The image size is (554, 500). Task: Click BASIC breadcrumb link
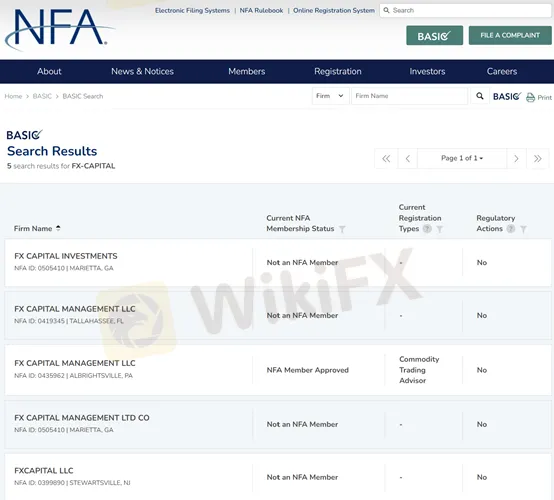(x=42, y=96)
